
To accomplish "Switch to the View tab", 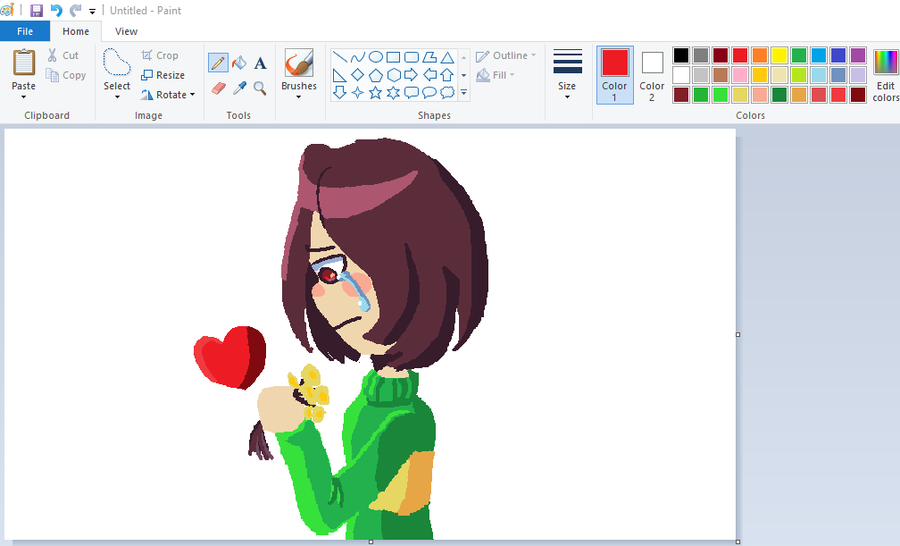I will [x=126, y=32].
